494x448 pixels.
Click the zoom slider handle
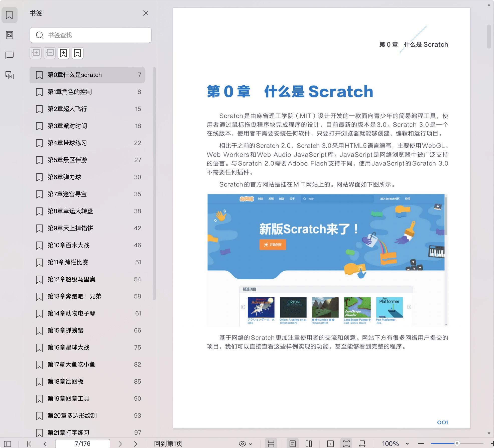[x=457, y=443]
